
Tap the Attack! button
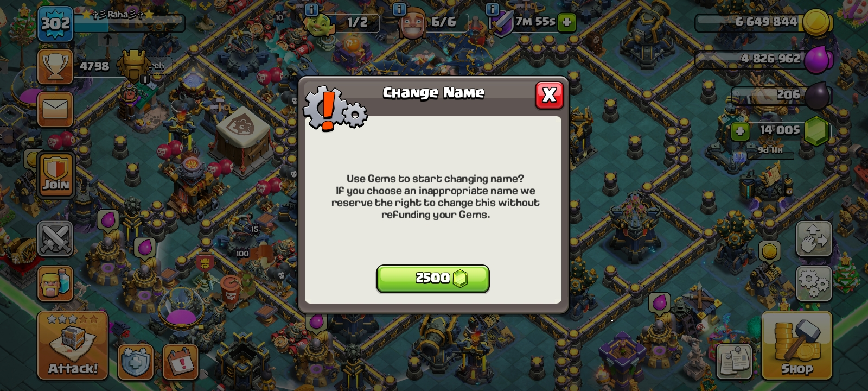73,345
